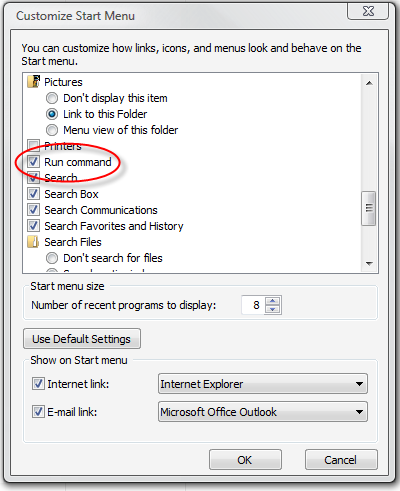Image resolution: width=400 pixels, height=491 pixels.
Task: Click the Pictures folder icon
Action: (x=33, y=82)
